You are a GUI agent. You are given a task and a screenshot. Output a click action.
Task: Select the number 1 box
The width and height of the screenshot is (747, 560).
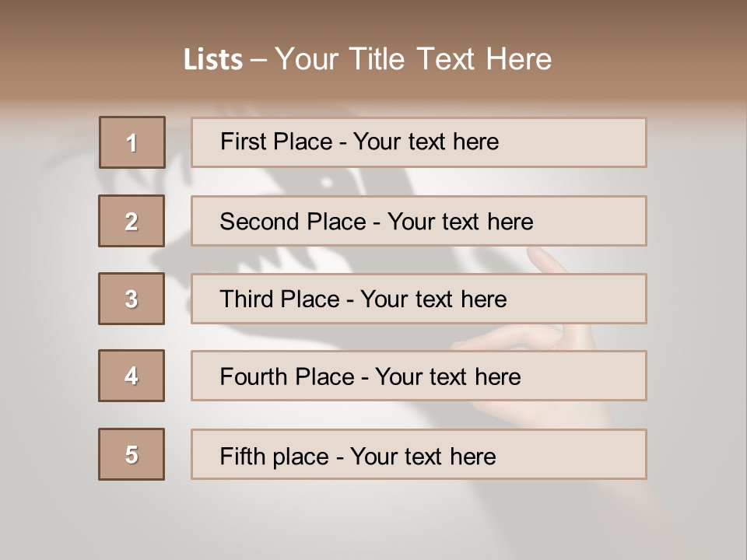click(x=132, y=142)
